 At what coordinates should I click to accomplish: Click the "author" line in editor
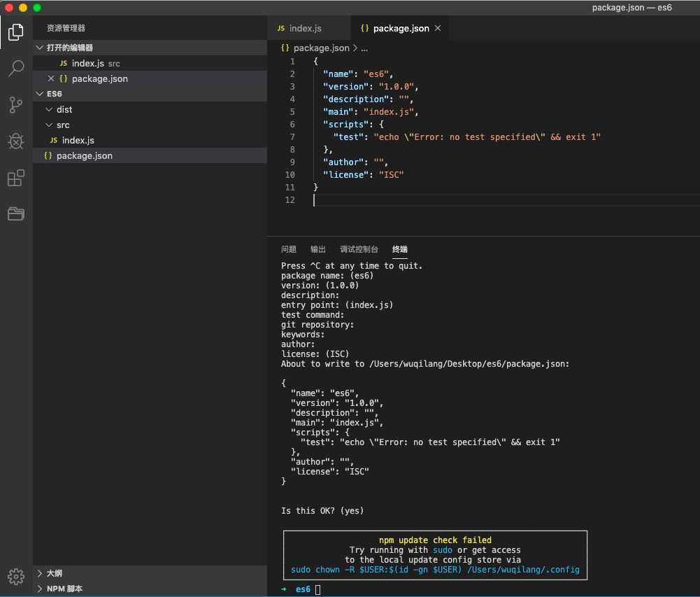355,162
